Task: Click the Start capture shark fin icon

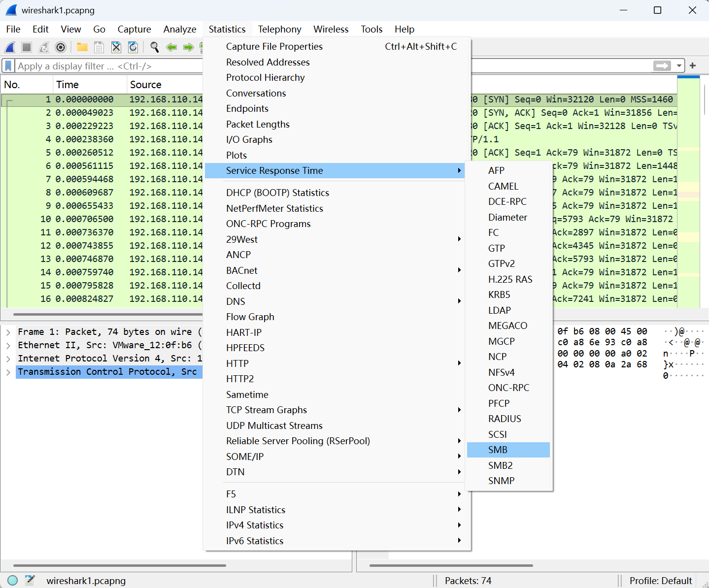Action: [x=10, y=47]
